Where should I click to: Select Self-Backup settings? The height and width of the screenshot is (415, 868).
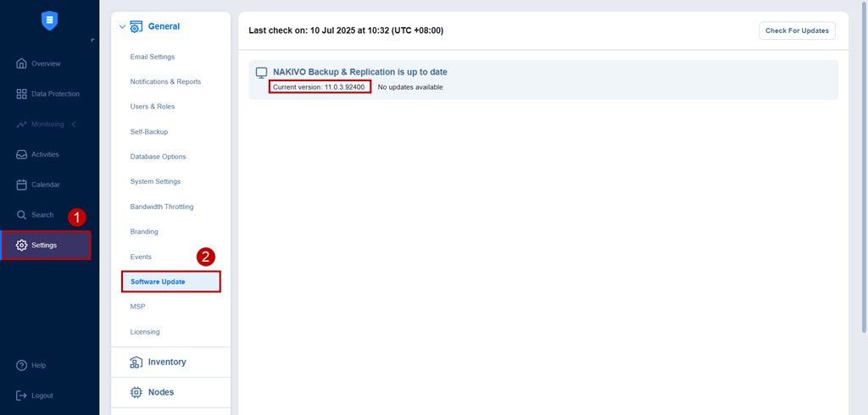point(149,131)
